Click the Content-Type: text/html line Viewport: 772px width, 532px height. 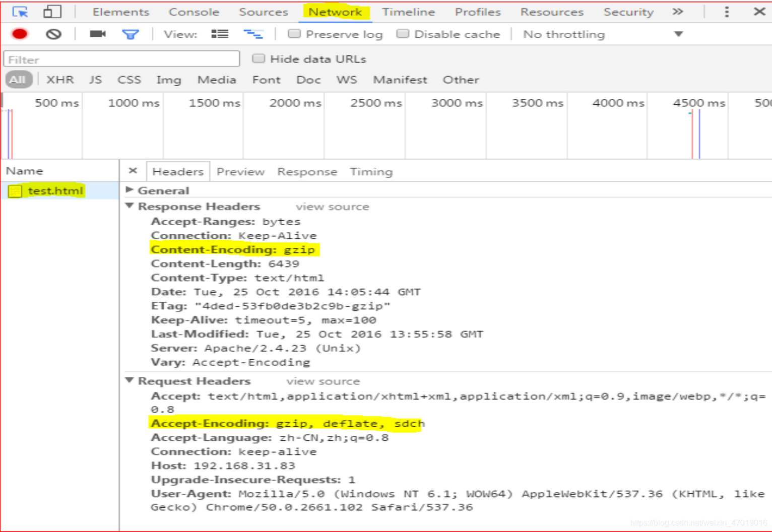237,278
